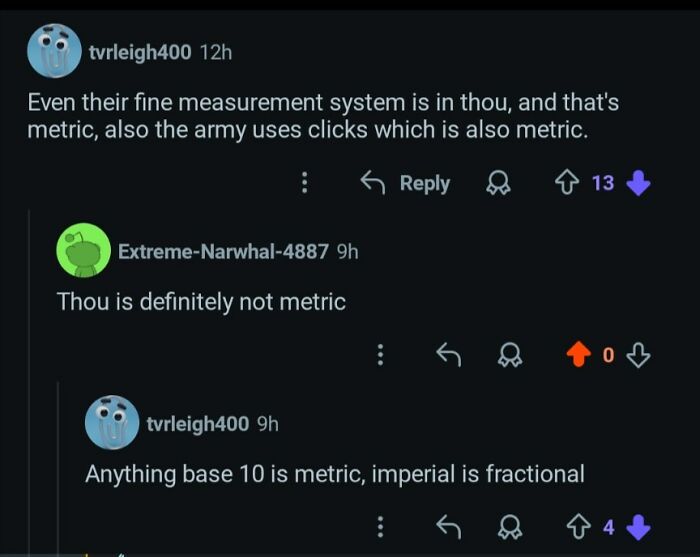Viewport: 700px width, 557px height.
Task: Reply to tvrleigh400's top comment
Action: (x=406, y=183)
